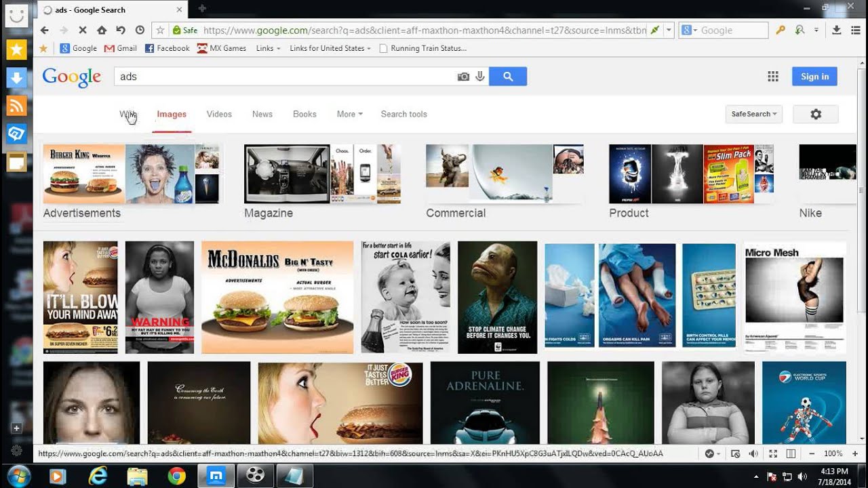Viewport: 868px width, 488px height.
Task: Open Search tools link
Action: point(403,114)
